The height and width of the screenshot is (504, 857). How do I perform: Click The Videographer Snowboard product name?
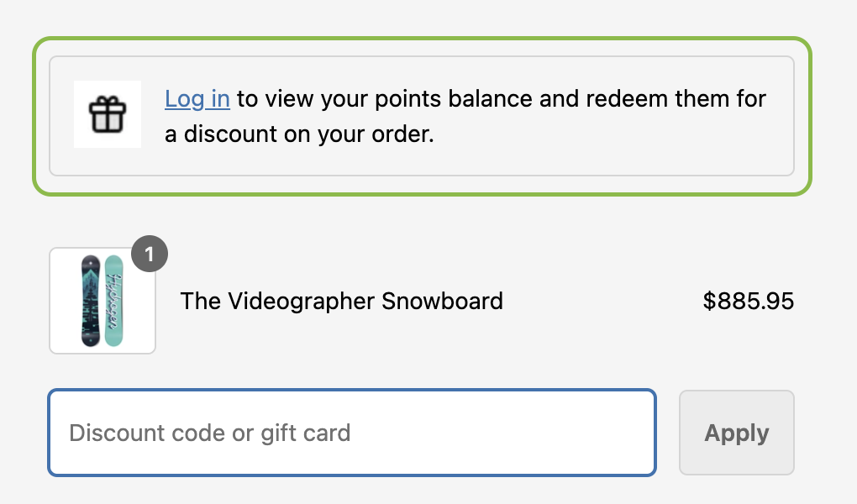(341, 301)
